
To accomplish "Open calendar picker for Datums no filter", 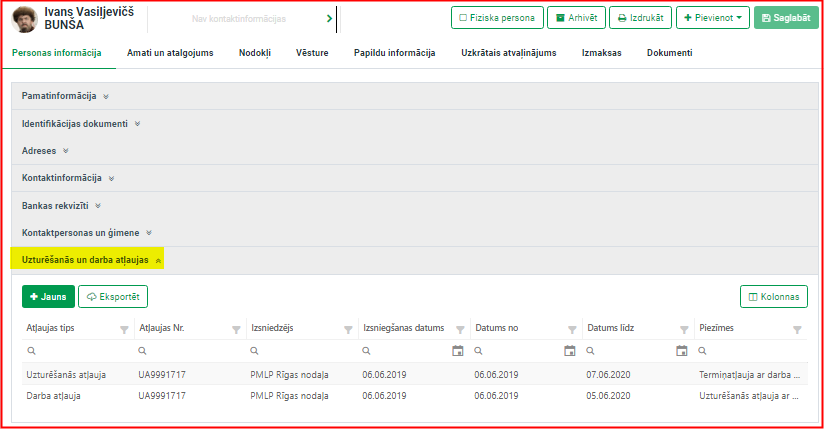I will 570,351.
